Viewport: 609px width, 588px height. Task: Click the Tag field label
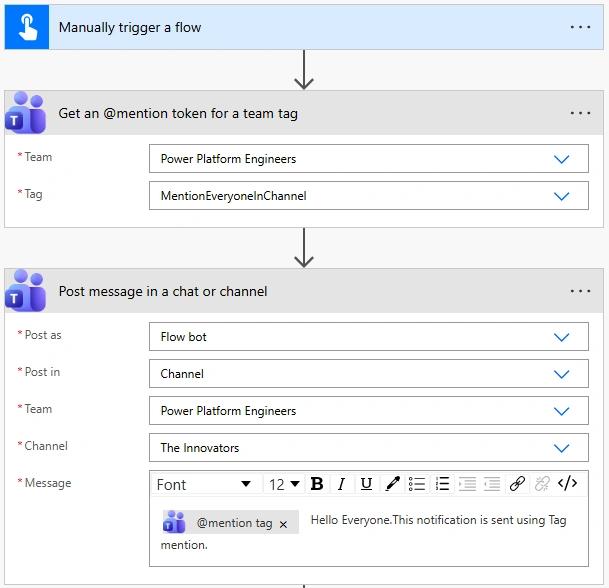tap(33, 194)
